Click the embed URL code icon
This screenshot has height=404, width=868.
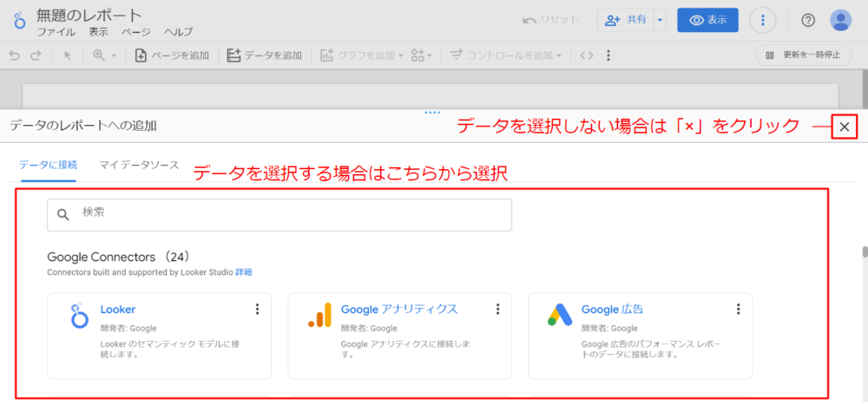point(587,55)
